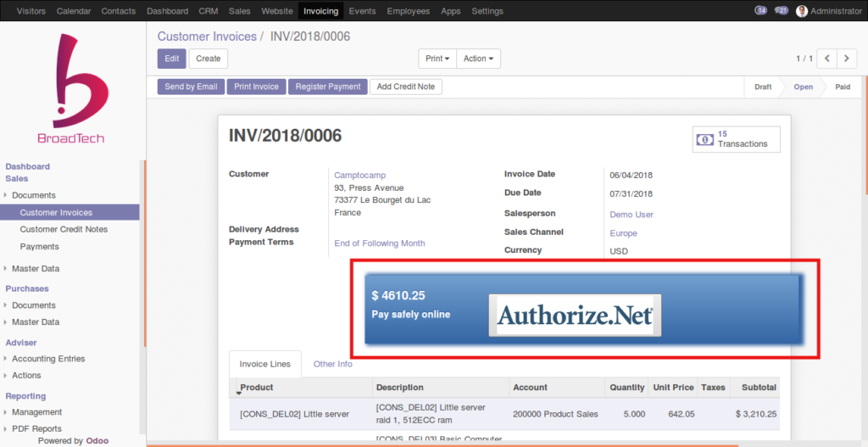868x447 pixels.
Task: Click Add Credit Note button
Action: coord(406,87)
